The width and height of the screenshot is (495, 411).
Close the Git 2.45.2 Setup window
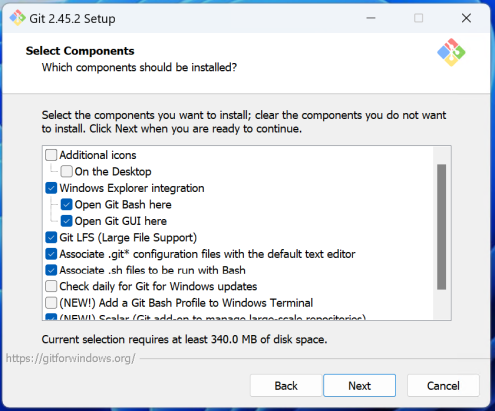tap(466, 18)
